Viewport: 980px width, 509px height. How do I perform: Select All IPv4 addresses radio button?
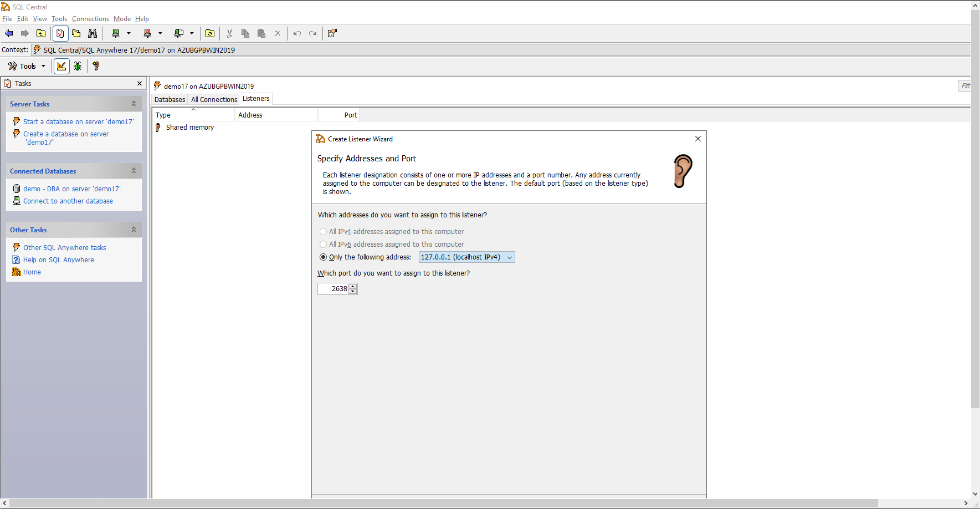(323, 232)
